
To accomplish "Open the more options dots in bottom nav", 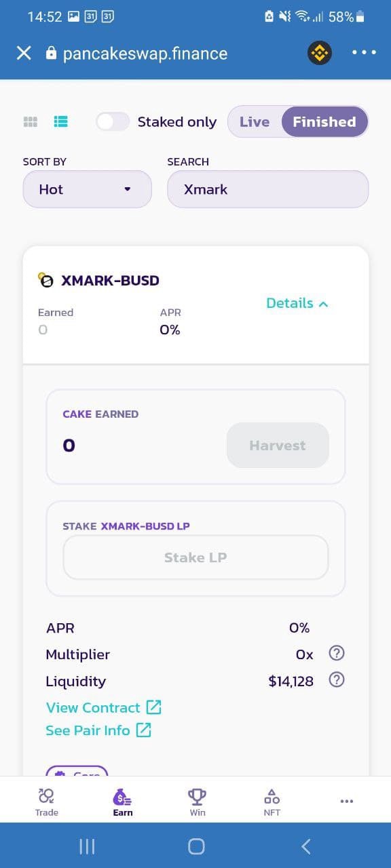I will [347, 801].
